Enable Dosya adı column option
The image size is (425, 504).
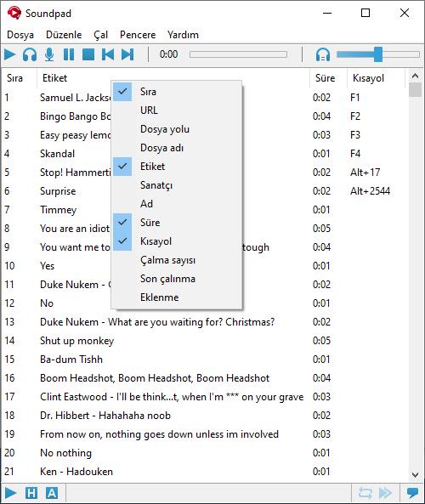point(177,148)
